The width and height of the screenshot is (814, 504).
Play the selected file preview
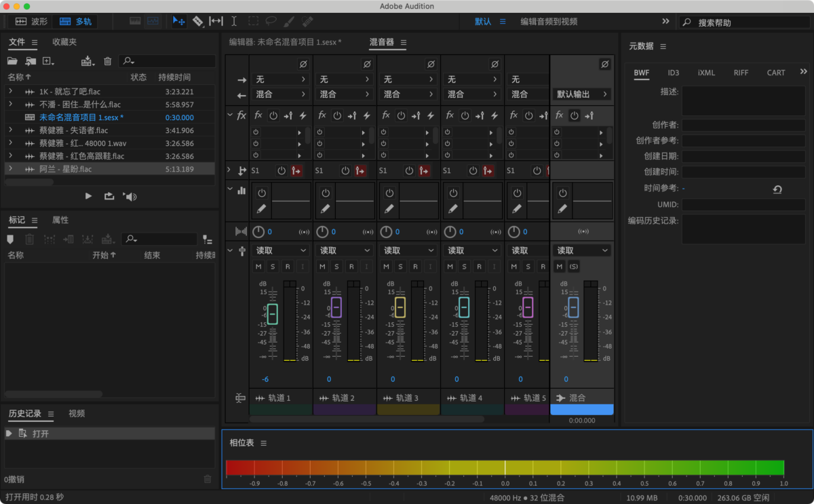pyautogui.click(x=88, y=196)
